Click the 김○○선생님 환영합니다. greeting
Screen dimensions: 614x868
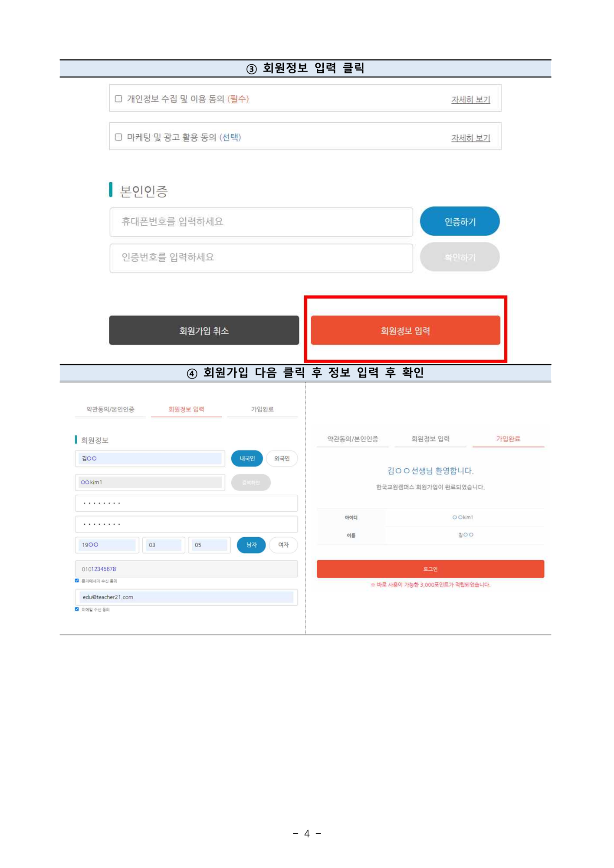(x=430, y=471)
